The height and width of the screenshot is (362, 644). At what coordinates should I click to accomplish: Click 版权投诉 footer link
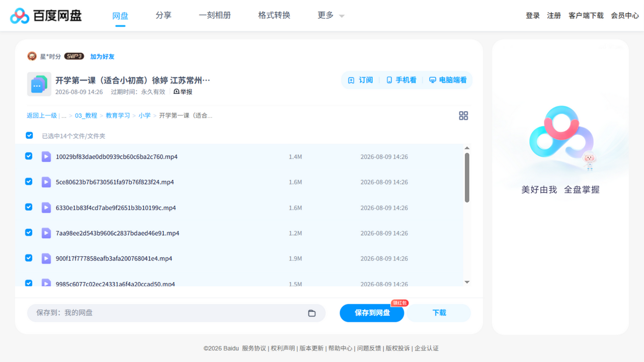[398, 348]
